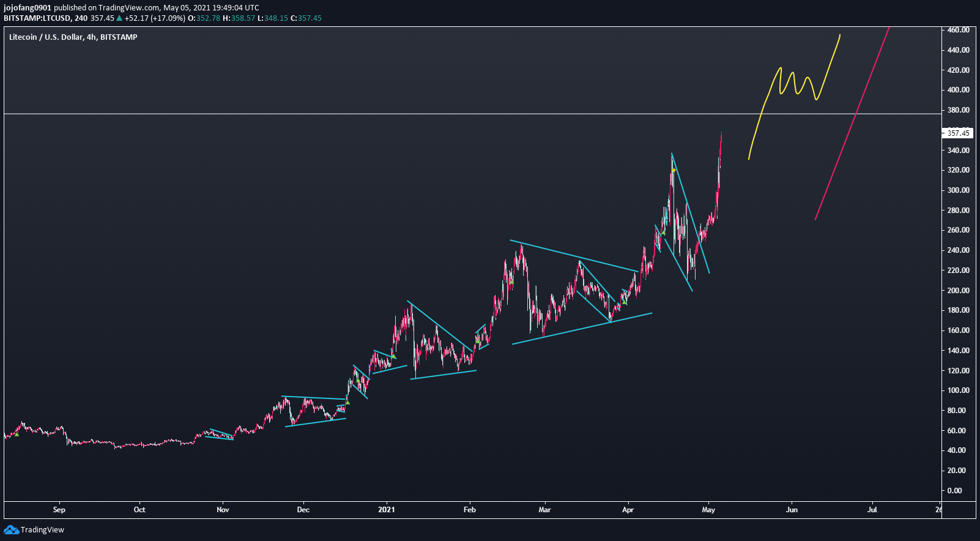Click the Nov label on time axis
Screen dimensions: 980x541
[223, 510]
